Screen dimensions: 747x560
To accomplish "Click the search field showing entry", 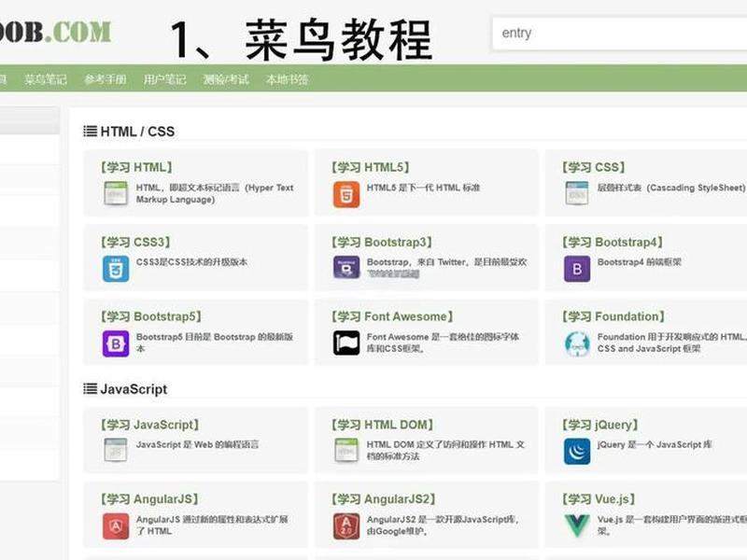I will 619,34.
